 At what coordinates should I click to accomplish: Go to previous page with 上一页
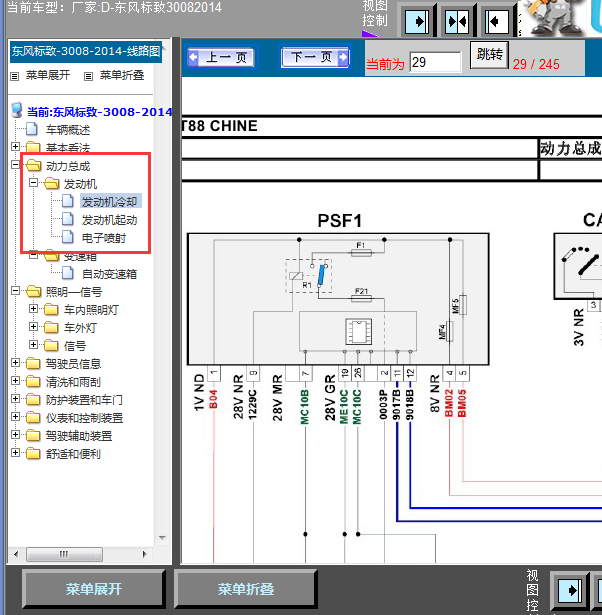pyautogui.click(x=222, y=57)
